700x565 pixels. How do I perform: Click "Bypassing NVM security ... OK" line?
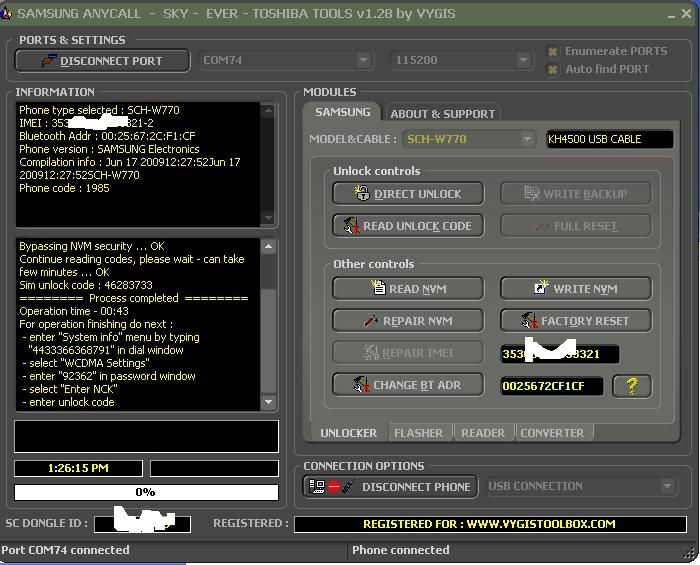coord(92,246)
